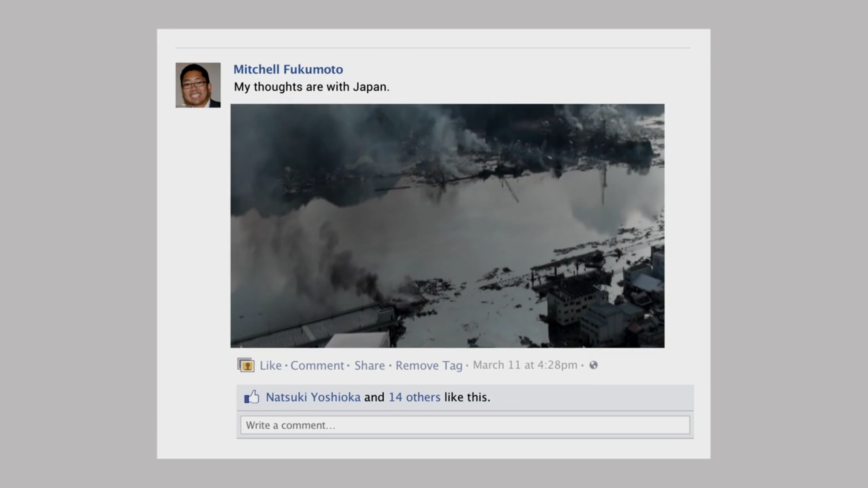Open Natsuki Yoshioka's profile

tap(313, 397)
